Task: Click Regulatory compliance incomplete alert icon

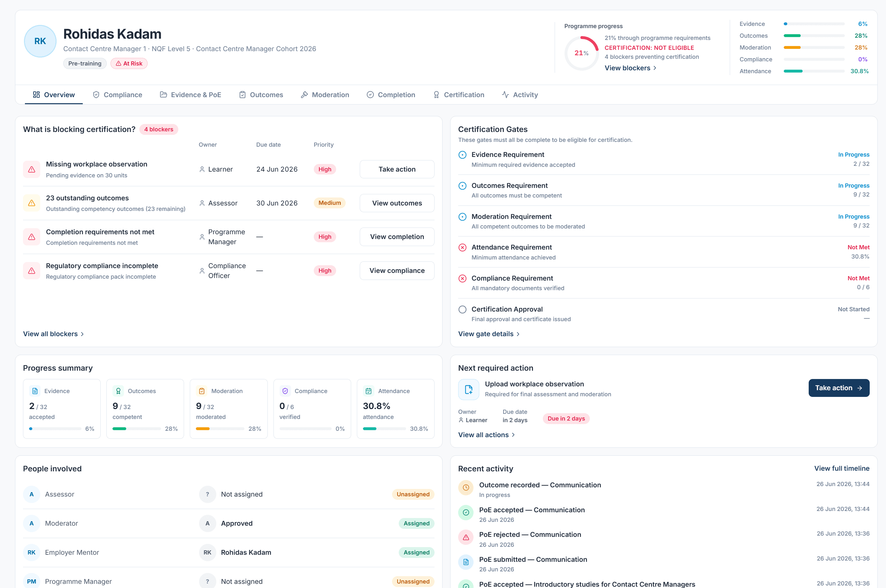Action: point(32,271)
